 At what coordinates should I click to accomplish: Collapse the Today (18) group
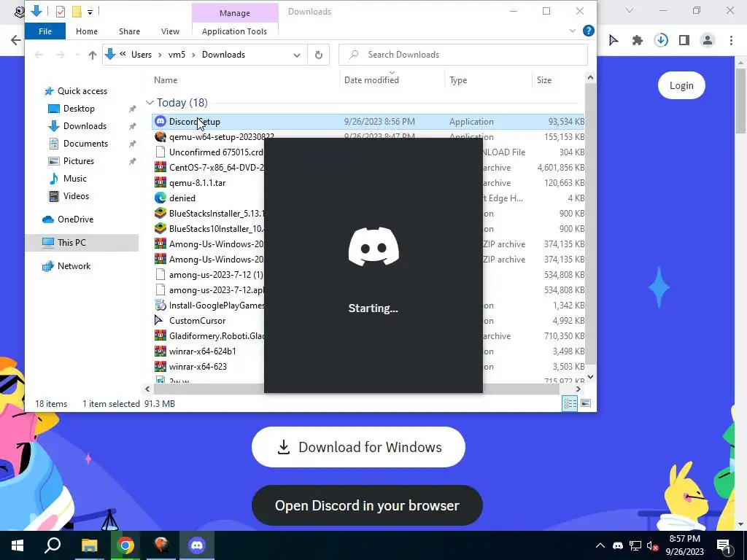point(150,102)
